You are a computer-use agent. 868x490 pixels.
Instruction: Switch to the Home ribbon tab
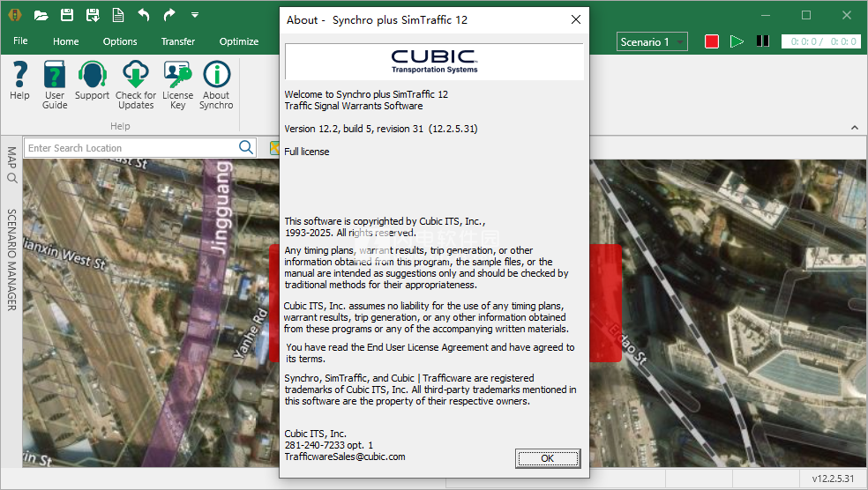point(66,41)
